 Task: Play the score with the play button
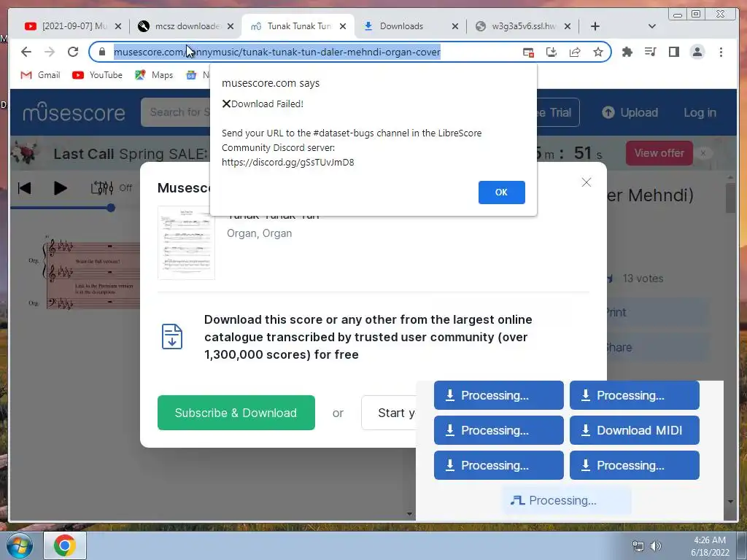pos(60,188)
